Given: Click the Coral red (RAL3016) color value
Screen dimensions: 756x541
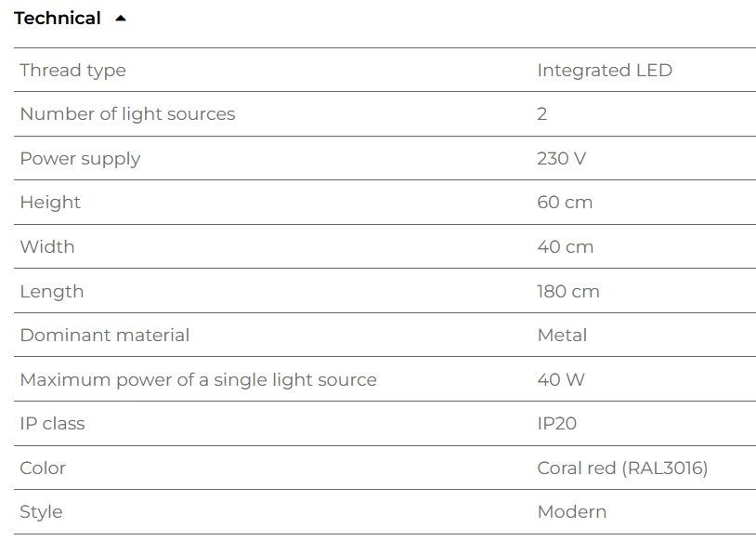Looking at the screenshot, I should (622, 468).
